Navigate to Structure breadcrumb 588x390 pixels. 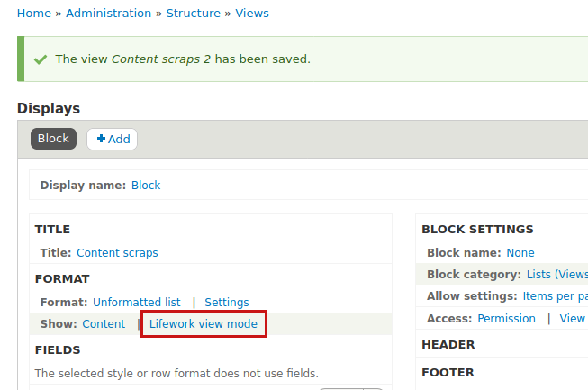pyautogui.click(x=194, y=14)
